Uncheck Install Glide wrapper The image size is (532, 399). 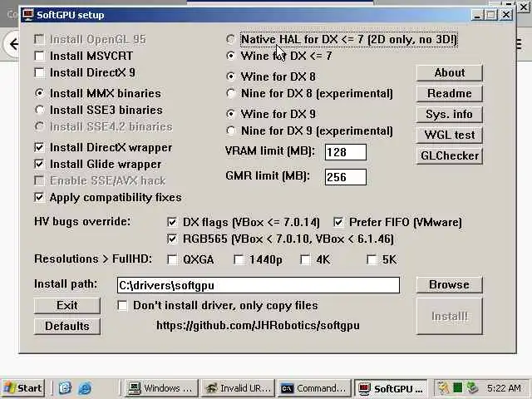[x=39, y=165]
